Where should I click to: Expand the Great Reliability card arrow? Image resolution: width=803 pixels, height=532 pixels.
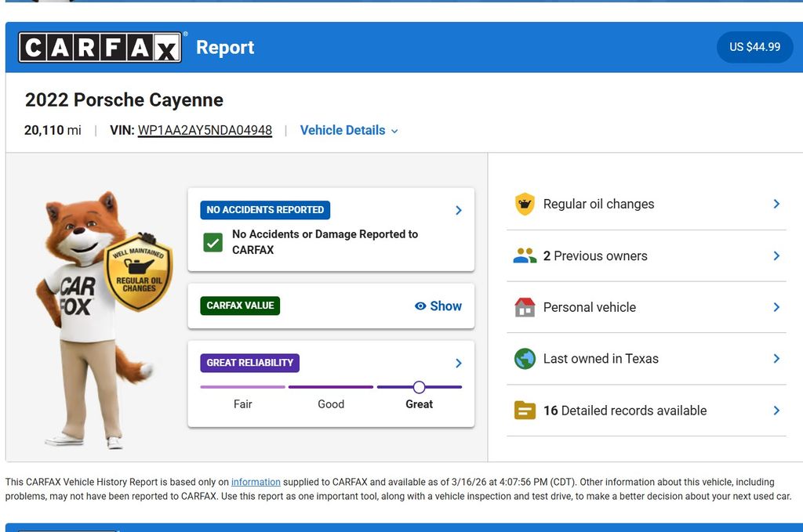[x=459, y=363]
